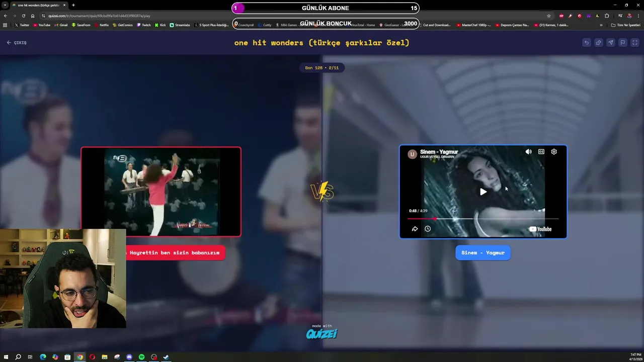Click the paper plane share icon
Screen dimensions: 644x362
(611, 43)
